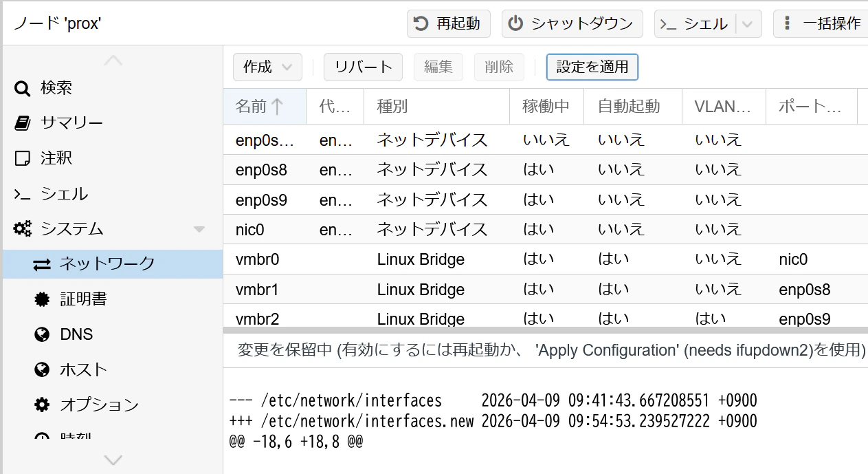
Task: Open ホスト in the sidebar
Action: click(113, 369)
